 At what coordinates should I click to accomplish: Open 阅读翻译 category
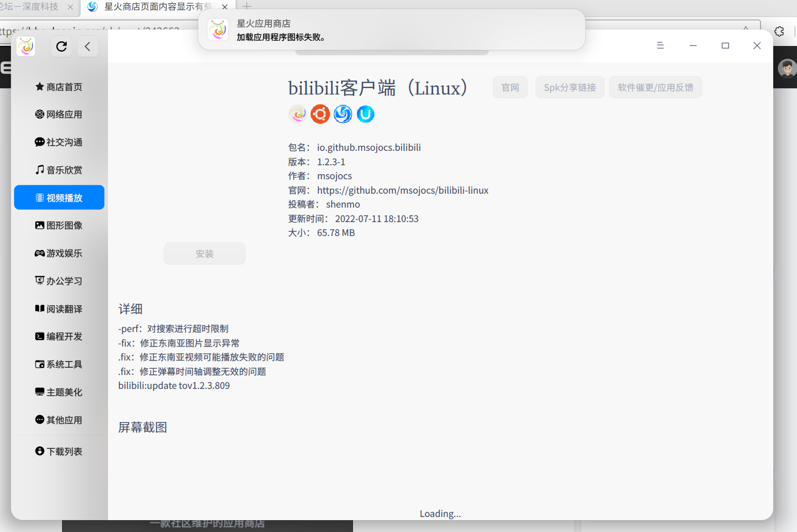coord(59,309)
